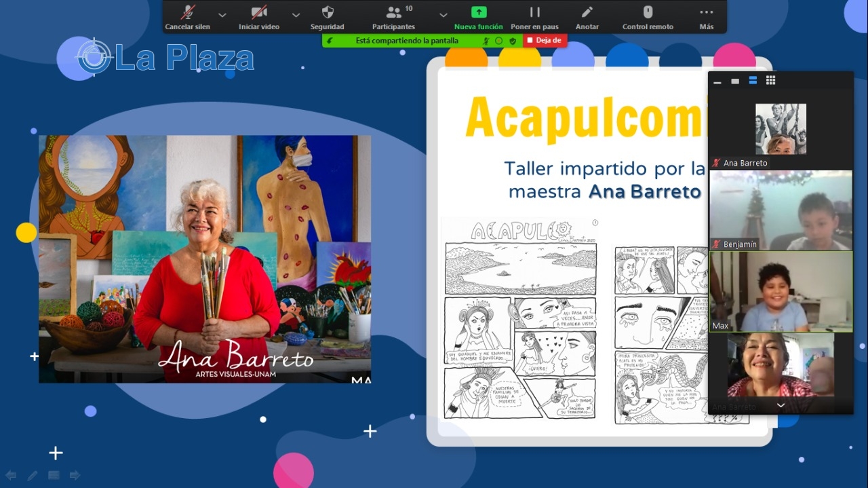Unmute the microphone with Cancelar silen
The width and height of the screenshot is (868, 488).
click(x=188, y=17)
